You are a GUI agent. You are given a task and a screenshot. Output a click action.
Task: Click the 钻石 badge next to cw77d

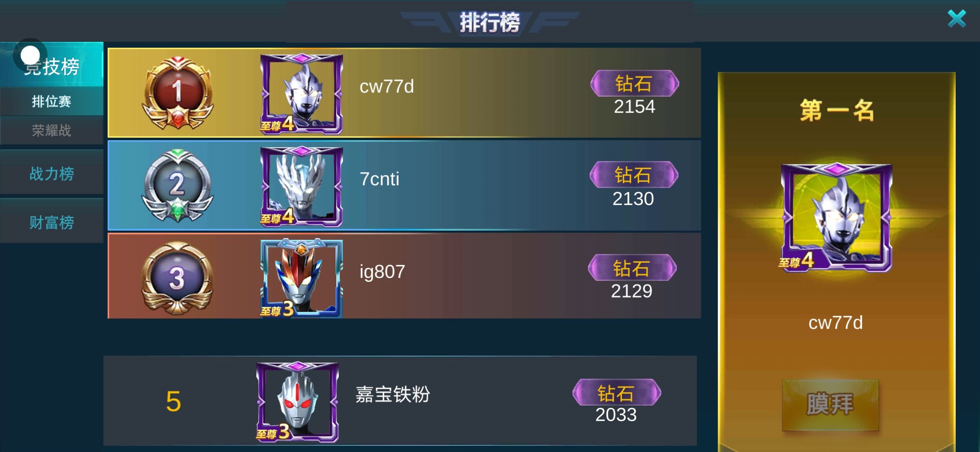click(634, 83)
